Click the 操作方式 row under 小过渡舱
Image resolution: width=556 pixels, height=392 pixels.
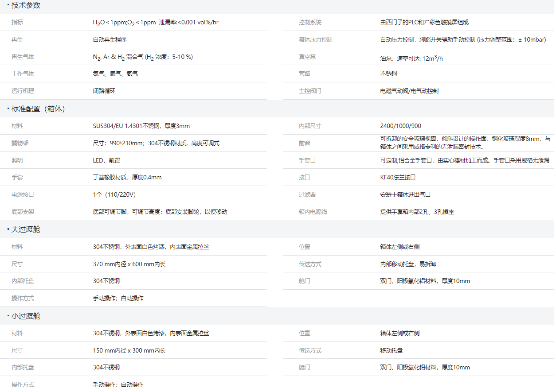click(22, 384)
